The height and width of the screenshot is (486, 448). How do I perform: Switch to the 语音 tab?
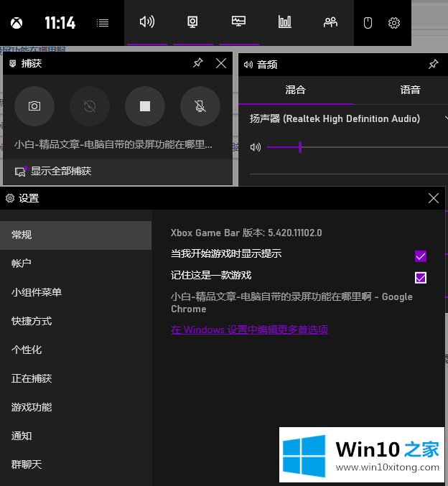410,90
